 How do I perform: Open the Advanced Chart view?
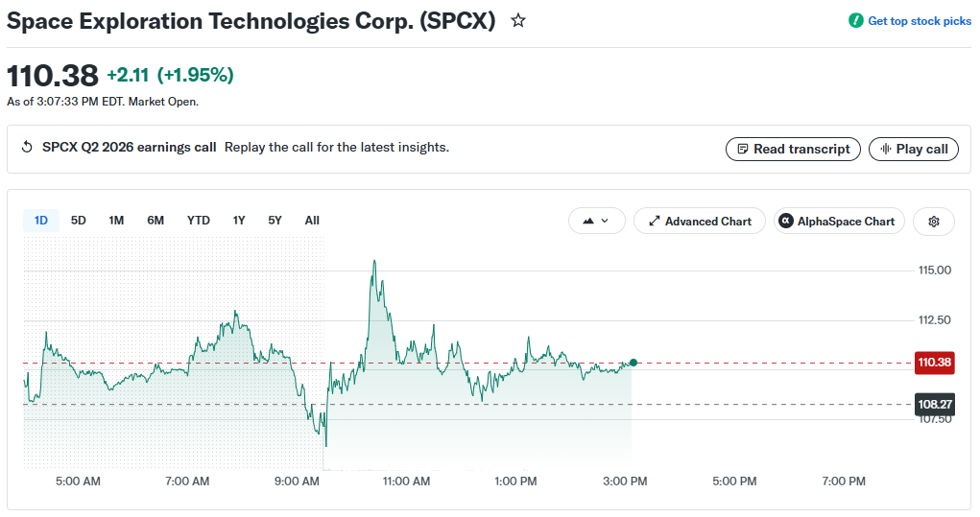(x=700, y=221)
